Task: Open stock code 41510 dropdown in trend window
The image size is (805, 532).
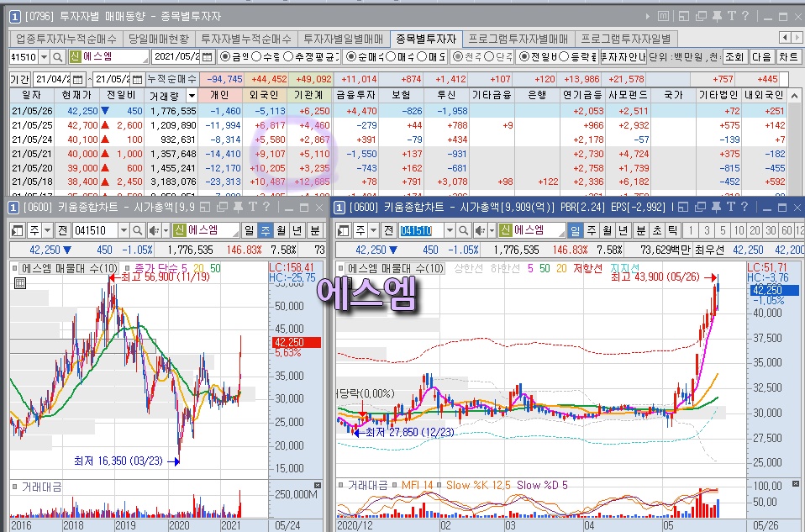Action: 44,57
